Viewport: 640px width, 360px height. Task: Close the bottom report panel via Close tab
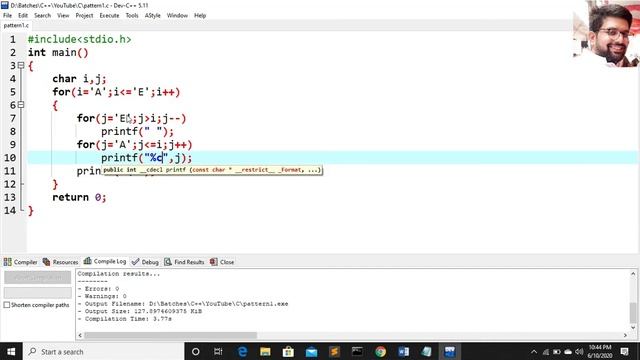(222, 262)
